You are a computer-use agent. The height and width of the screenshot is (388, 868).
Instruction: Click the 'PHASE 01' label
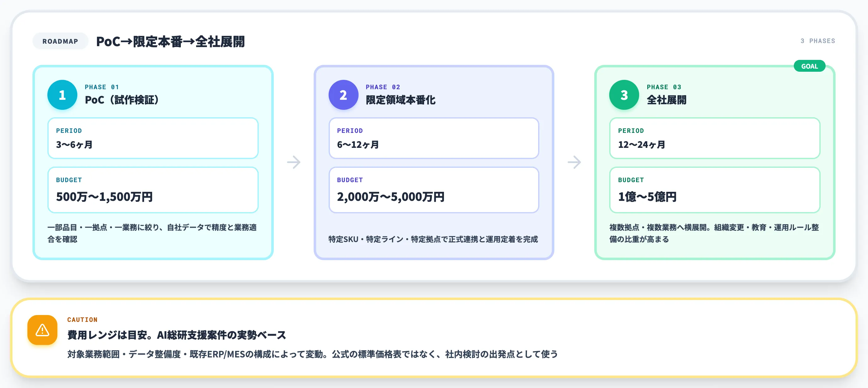[x=102, y=87]
